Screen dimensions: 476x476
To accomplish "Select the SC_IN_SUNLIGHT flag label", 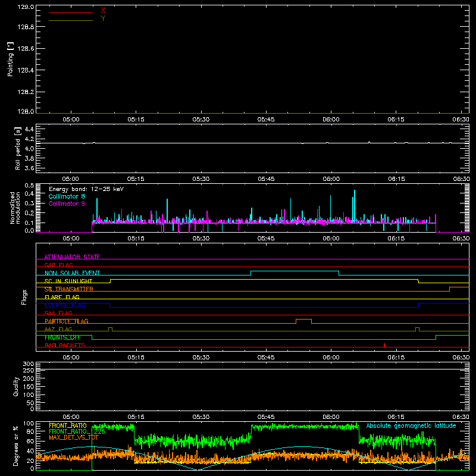I will (x=68, y=281).
